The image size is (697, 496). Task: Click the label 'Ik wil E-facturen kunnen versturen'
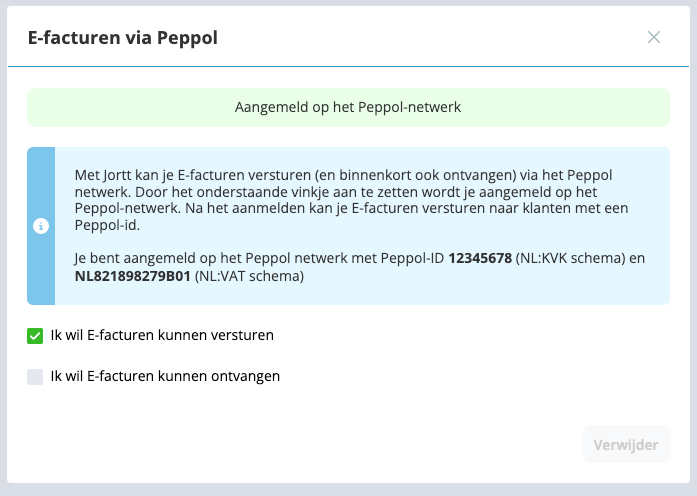tap(162, 336)
